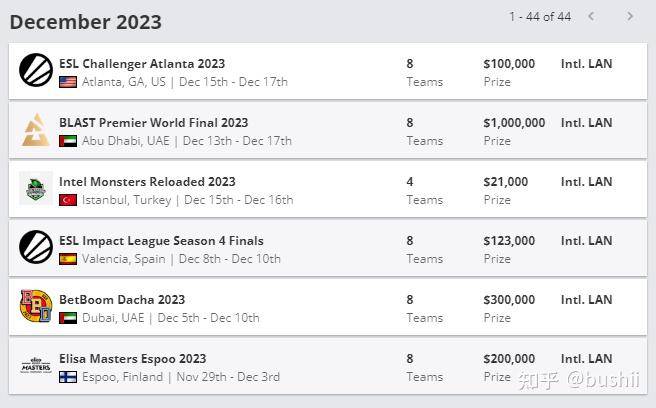Click the Finland flag icon

coord(68,377)
